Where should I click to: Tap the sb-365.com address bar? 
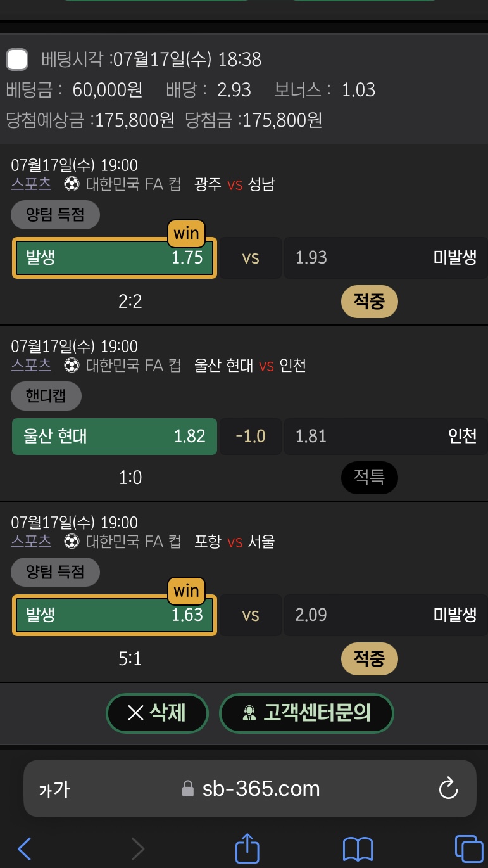pos(260,789)
